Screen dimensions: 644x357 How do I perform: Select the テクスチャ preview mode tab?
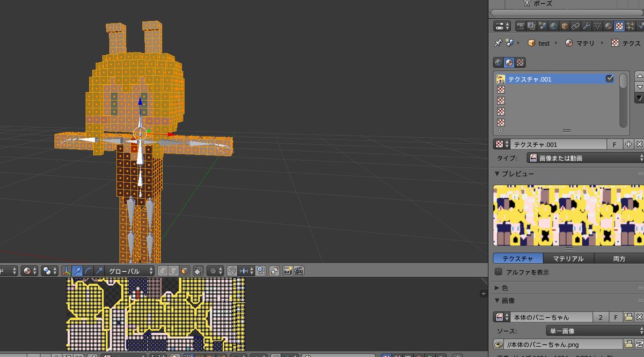(518, 258)
